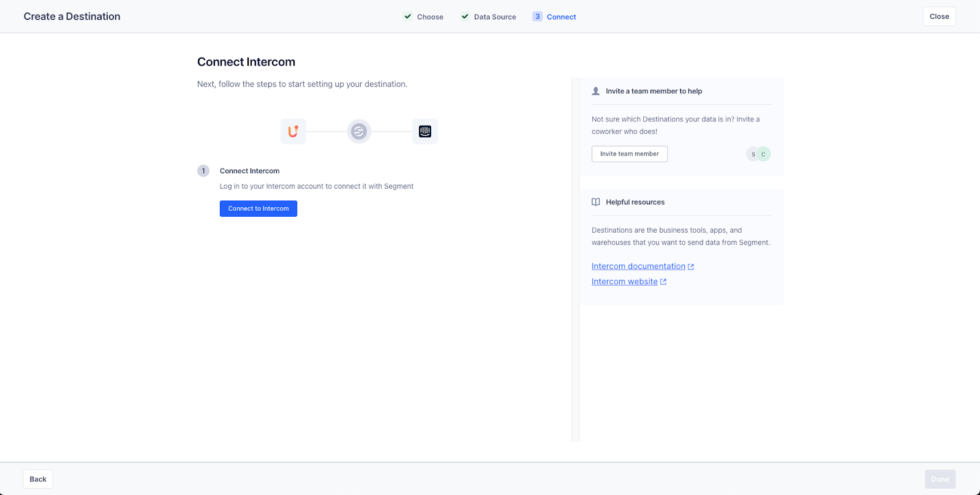Screen dimensions: 980x495
Task: Click 'Next, follow the steps' instruction text
Action: pos(302,84)
